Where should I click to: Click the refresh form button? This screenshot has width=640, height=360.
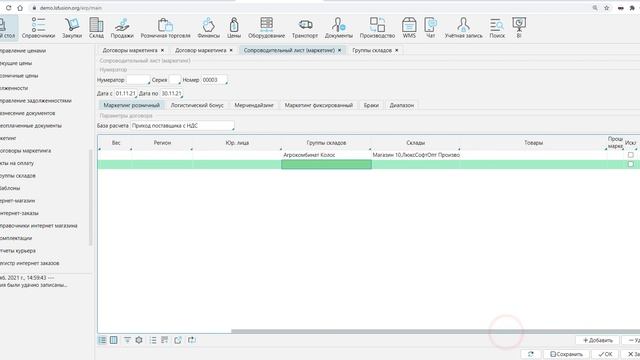531,354
